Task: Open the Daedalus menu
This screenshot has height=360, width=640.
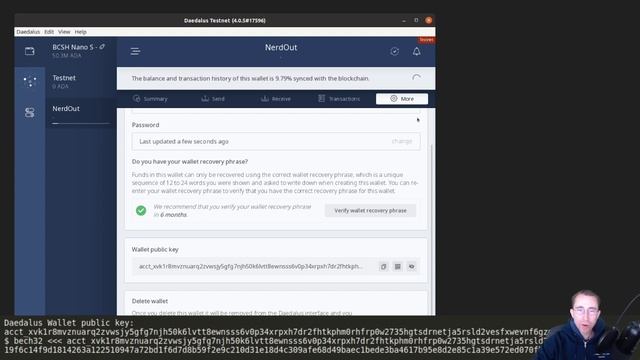Action: [28, 32]
